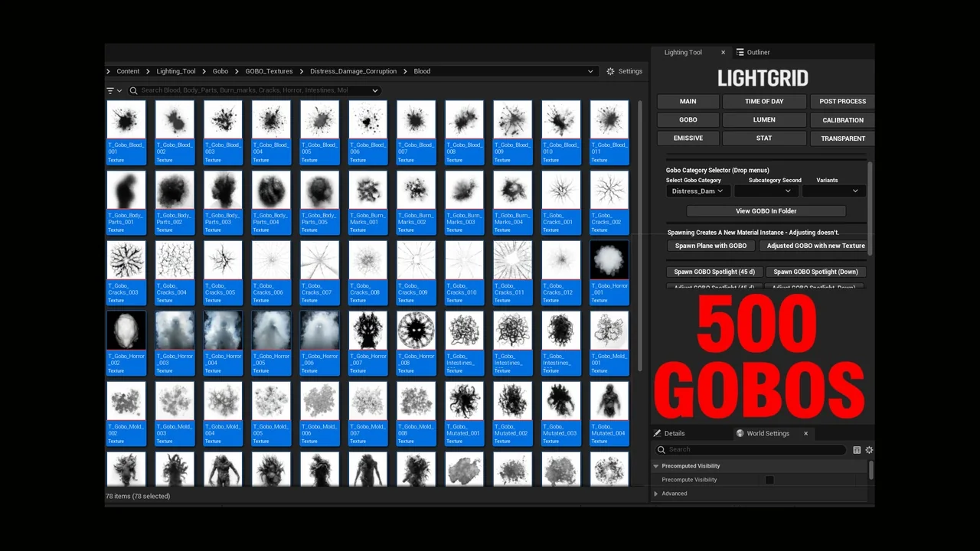The image size is (980, 551).
Task: Click the LUMEN button in LIGHTGRID
Action: tap(763, 119)
